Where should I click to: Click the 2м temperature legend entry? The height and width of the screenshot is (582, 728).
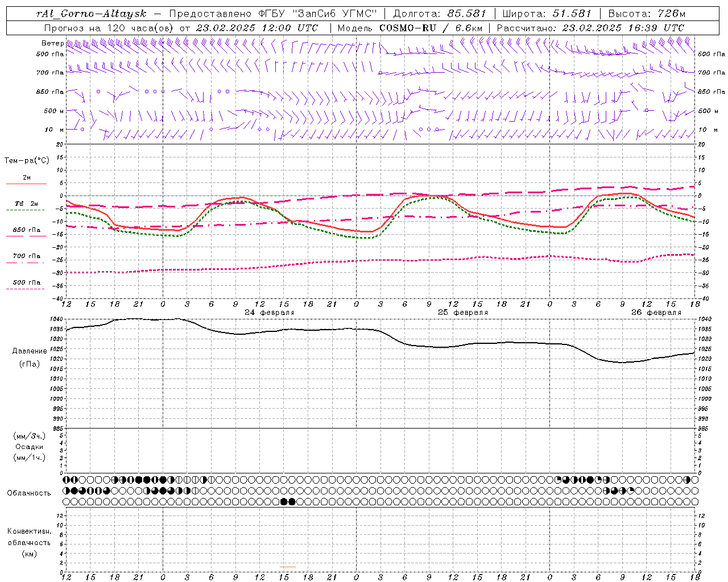(27, 178)
